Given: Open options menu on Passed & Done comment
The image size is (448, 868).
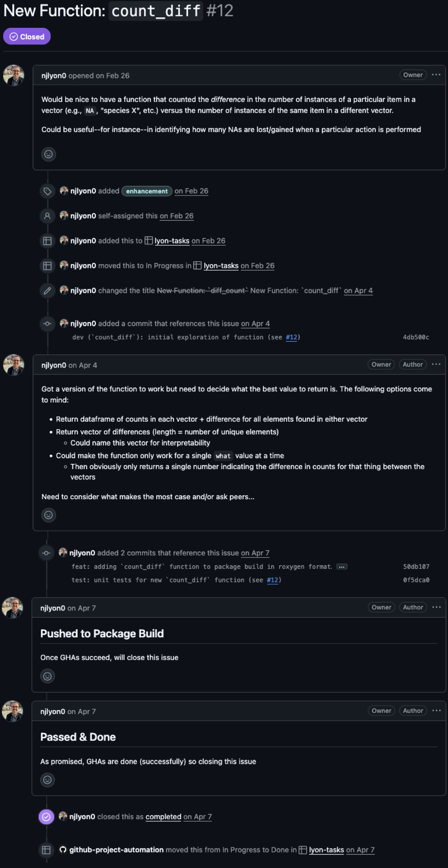Looking at the screenshot, I should [x=436, y=711].
